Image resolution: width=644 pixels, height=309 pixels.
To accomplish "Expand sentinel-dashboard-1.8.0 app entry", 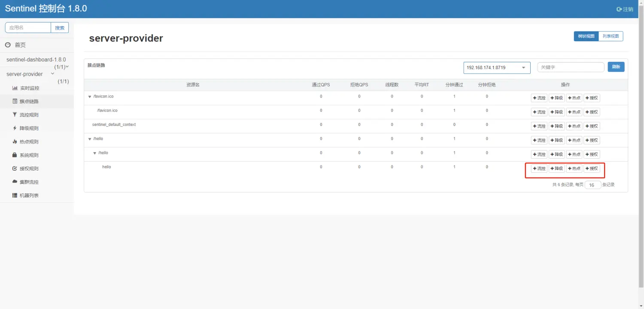I will tap(36, 60).
